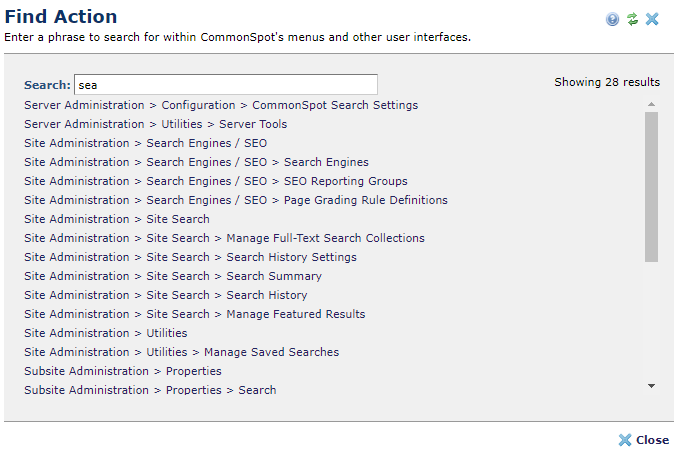Open Subsite Administration Properties Search result
The width and height of the screenshot is (676, 456).
click(257, 390)
